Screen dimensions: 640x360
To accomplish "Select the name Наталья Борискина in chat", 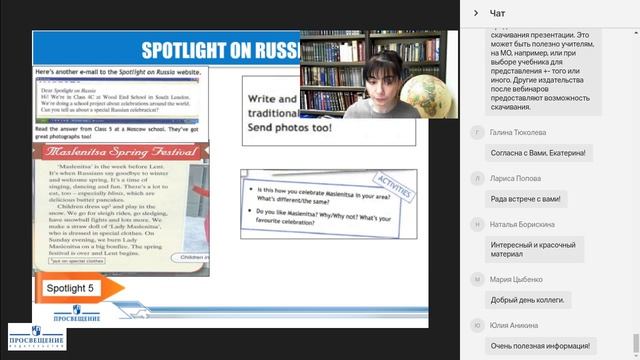I will (x=522, y=224).
